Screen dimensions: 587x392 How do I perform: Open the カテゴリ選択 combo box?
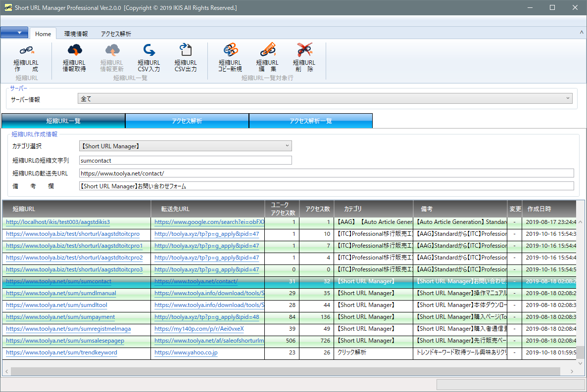[185, 146]
